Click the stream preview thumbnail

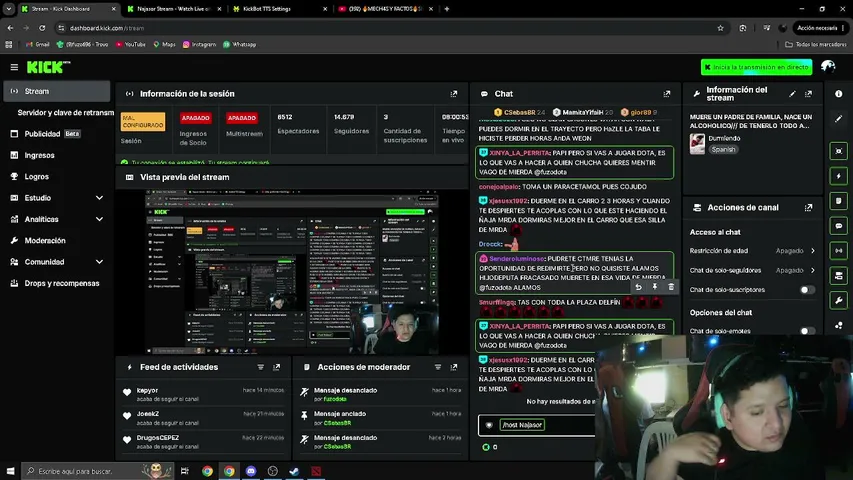pyautogui.click(x=292, y=272)
